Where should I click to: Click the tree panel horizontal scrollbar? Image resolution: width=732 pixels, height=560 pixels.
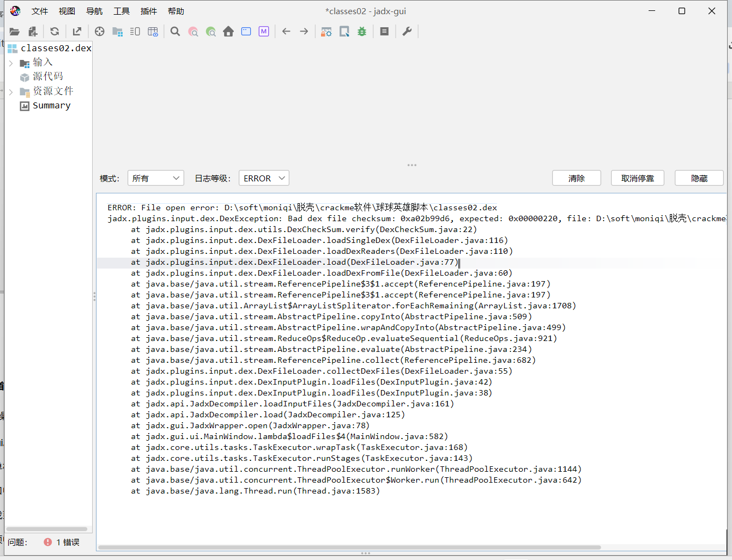[x=47, y=529]
